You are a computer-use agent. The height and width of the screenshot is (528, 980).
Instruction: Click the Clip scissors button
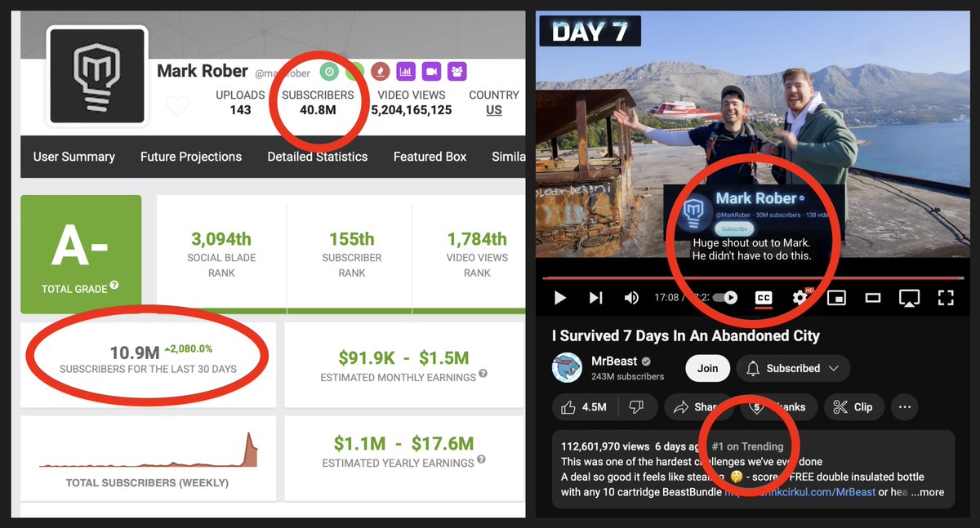coord(853,406)
